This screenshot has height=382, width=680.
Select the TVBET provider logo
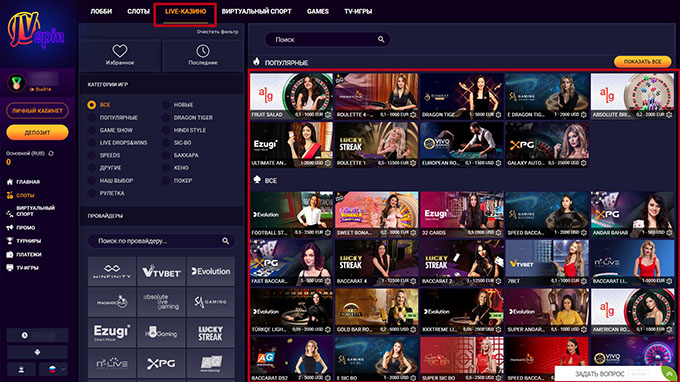[x=161, y=271]
